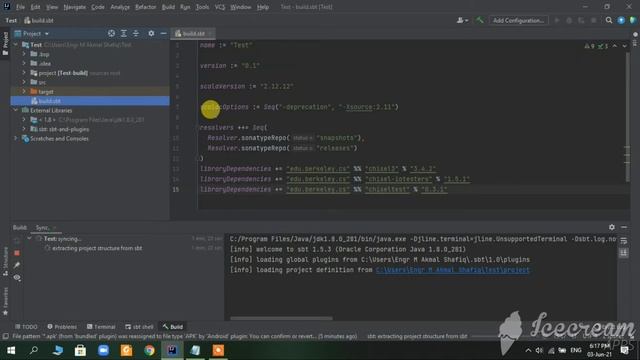Expand Scratches and Consoles node
The image size is (640, 360).
point(16,138)
